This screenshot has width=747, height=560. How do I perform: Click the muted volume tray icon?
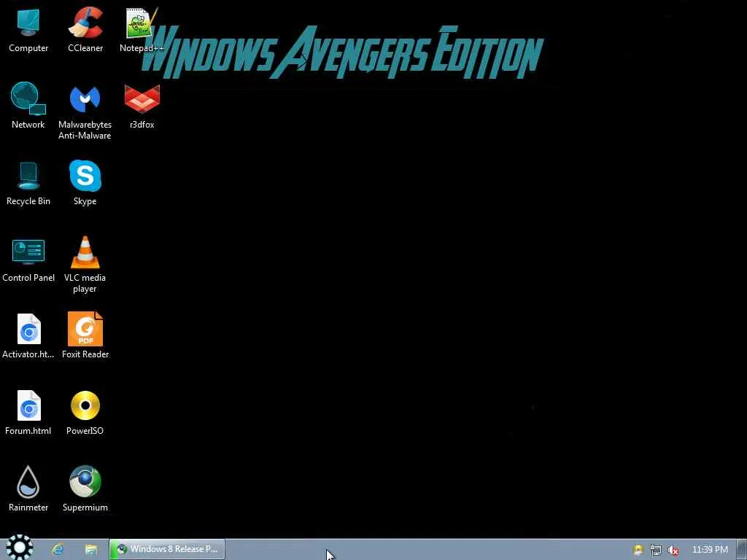tap(673, 550)
